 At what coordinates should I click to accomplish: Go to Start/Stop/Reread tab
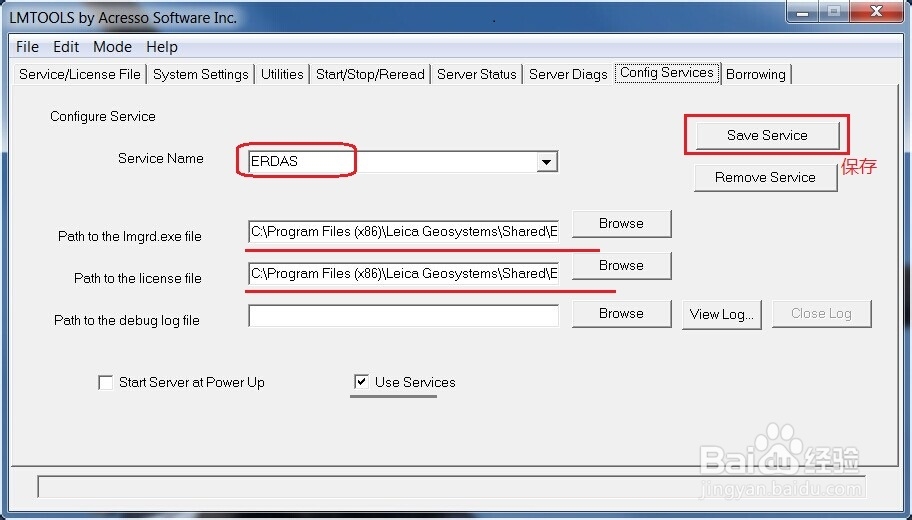pyautogui.click(x=370, y=74)
